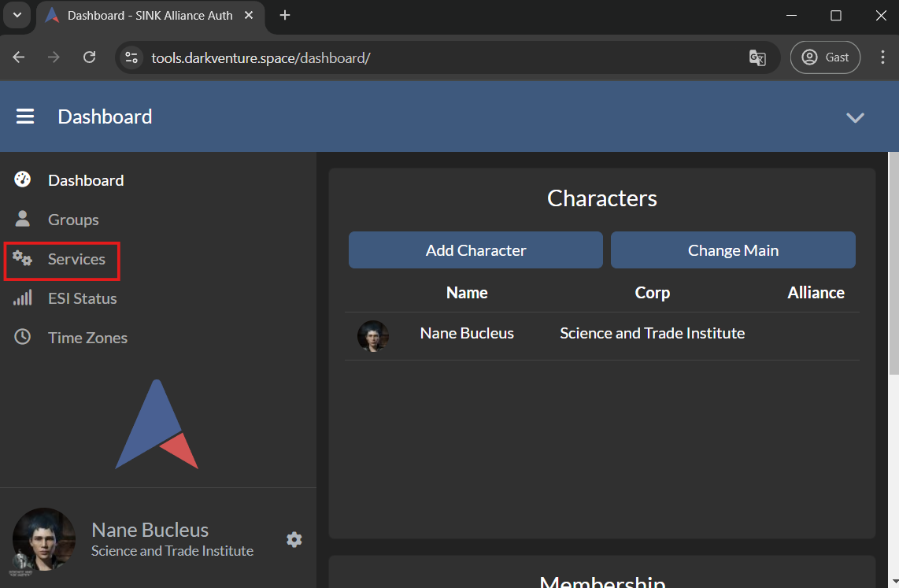Open the tab search dropdown arrow

coord(17,16)
